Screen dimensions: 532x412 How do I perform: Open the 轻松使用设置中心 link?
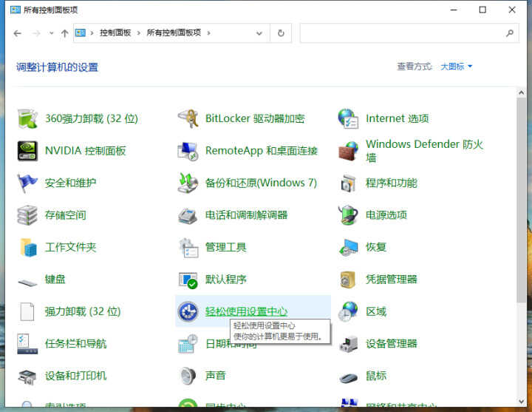click(246, 311)
